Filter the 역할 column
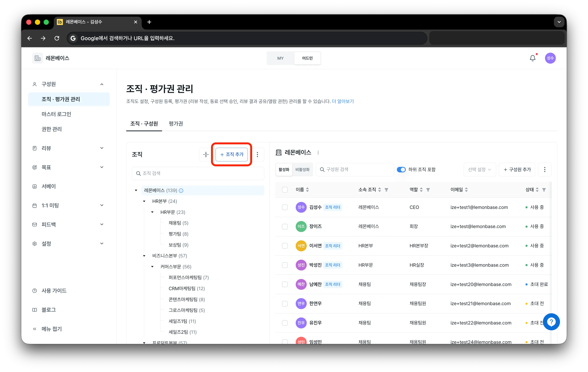Image resolution: width=588 pixels, height=372 pixels. pyautogui.click(x=428, y=190)
